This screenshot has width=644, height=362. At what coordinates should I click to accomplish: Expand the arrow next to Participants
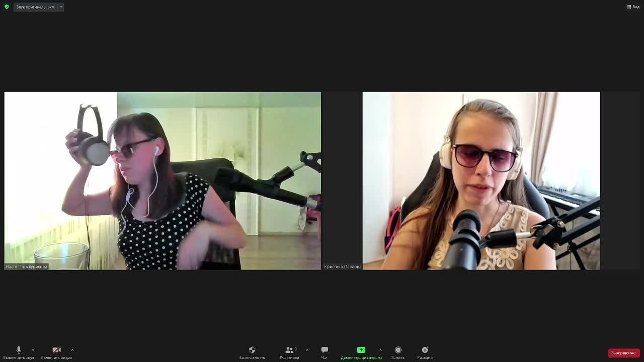(307, 350)
